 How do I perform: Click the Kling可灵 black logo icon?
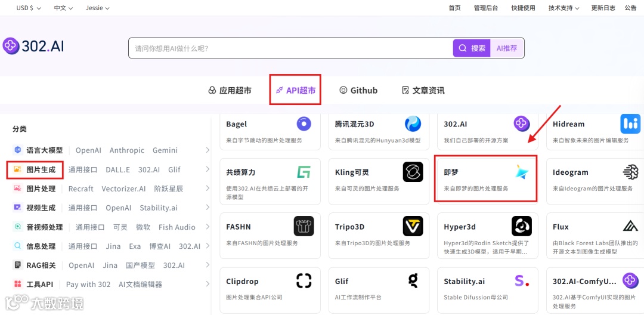click(x=413, y=172)
